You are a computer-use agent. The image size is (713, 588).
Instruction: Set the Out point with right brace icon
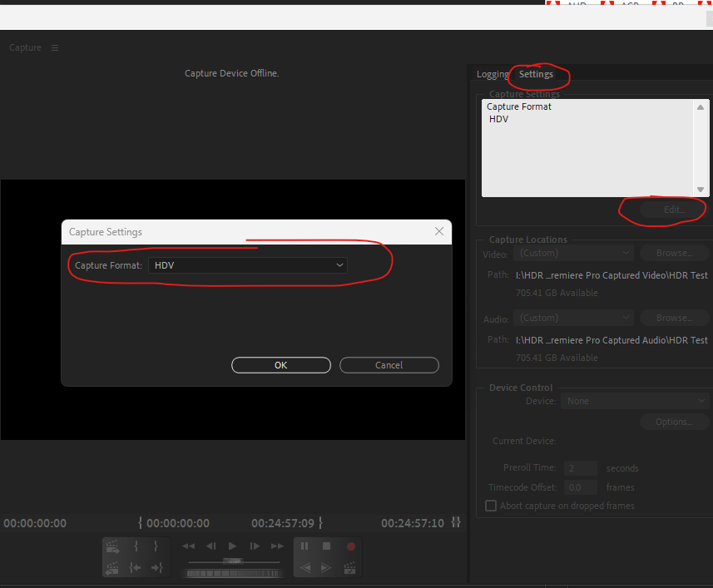point(156,546)
